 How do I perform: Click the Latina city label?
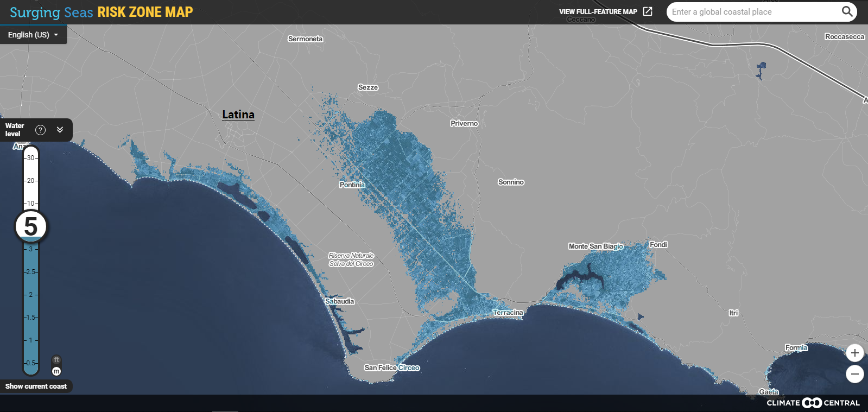pyautogui.click(x=238, y=115)
